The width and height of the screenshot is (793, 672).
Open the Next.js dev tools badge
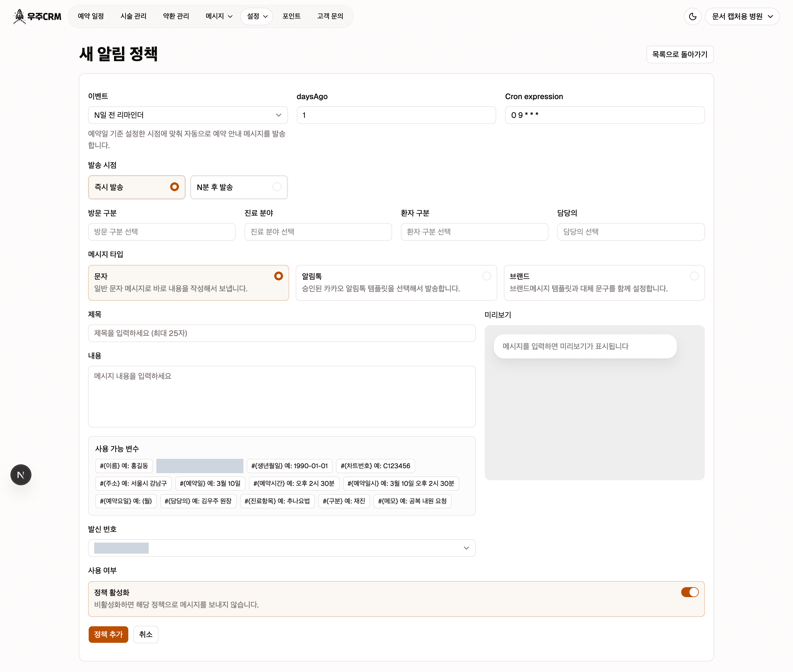pos(21,475)
